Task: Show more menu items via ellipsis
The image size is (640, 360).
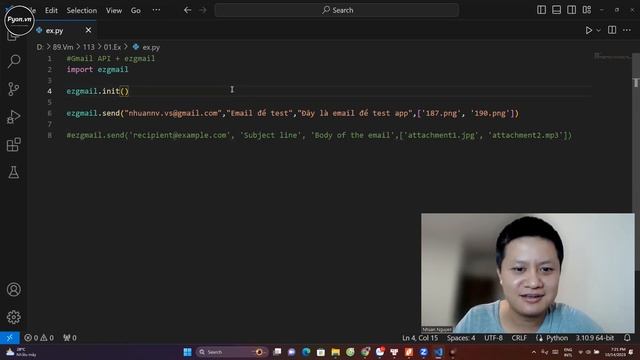Action: pos(156,10)
